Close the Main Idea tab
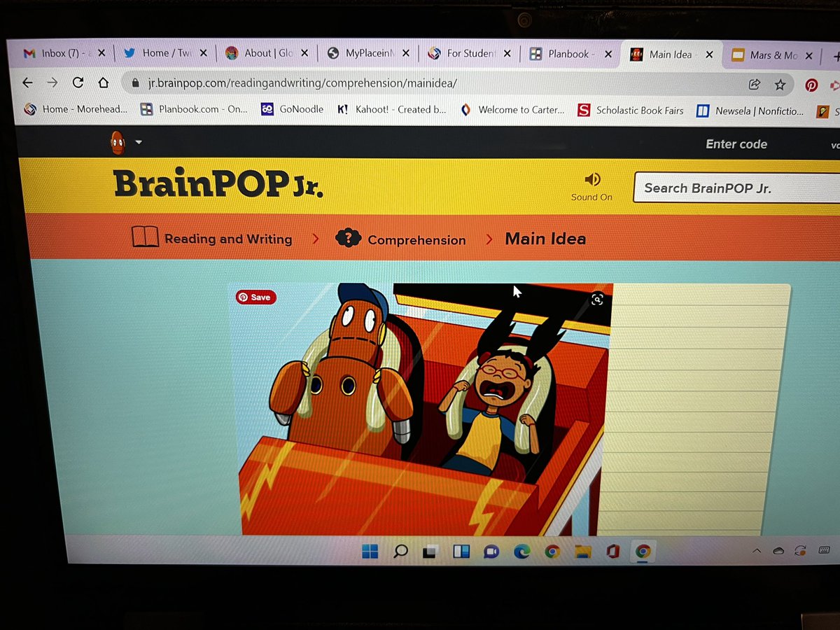The width and height of the screenshot is (840, 630). coord(709,55)
